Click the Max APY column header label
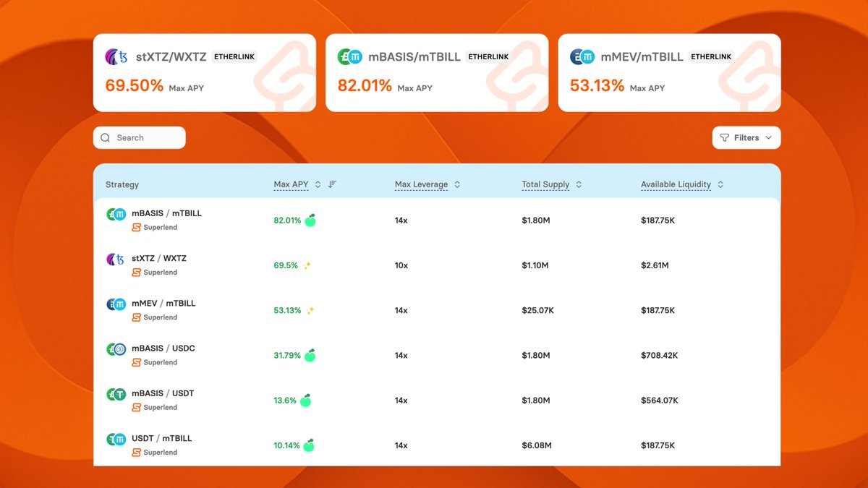Image resolution: width=868 pixels, height=488 pixels. coord(291,184)
